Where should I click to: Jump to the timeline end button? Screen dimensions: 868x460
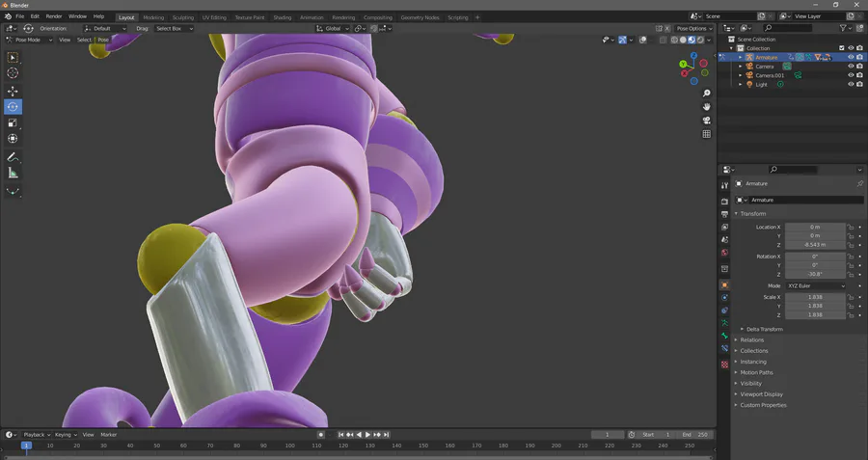(387, 435)
